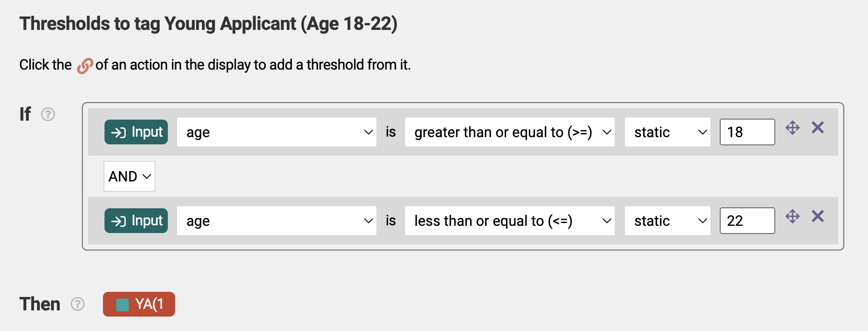Viewport: 868px width, 331px height.
Task: Open the first row static type dropdown
Action: 668,132
